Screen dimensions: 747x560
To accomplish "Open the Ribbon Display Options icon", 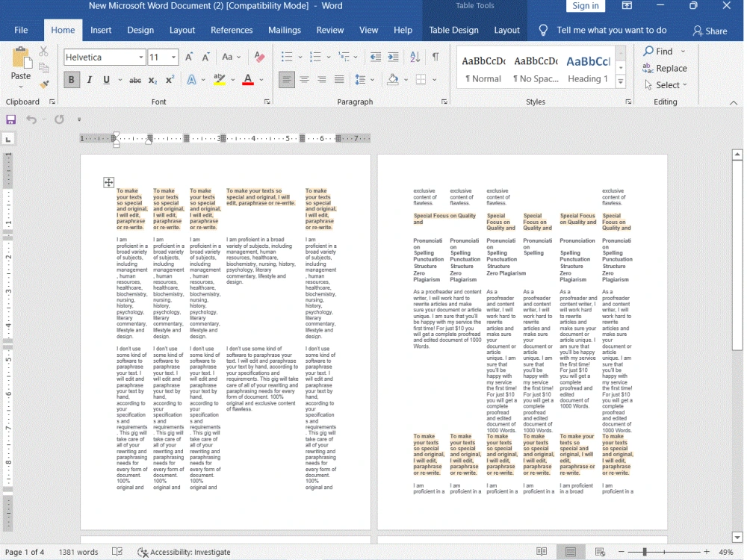I will click(627, 6).
